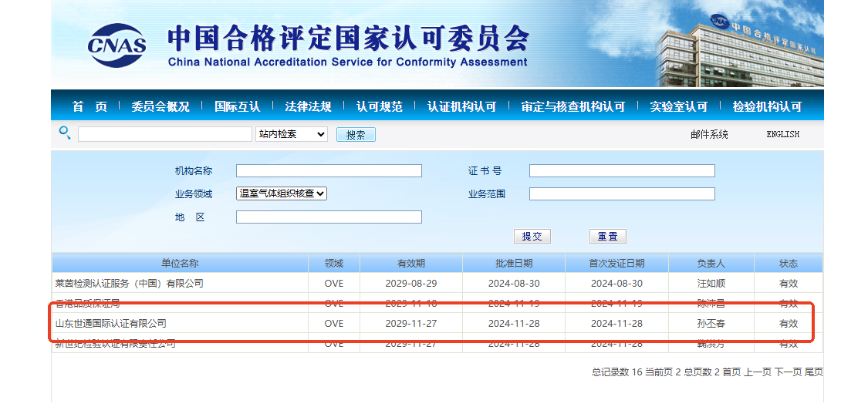Focus the site search text box
868x407 pixels.
click(165, 134)
